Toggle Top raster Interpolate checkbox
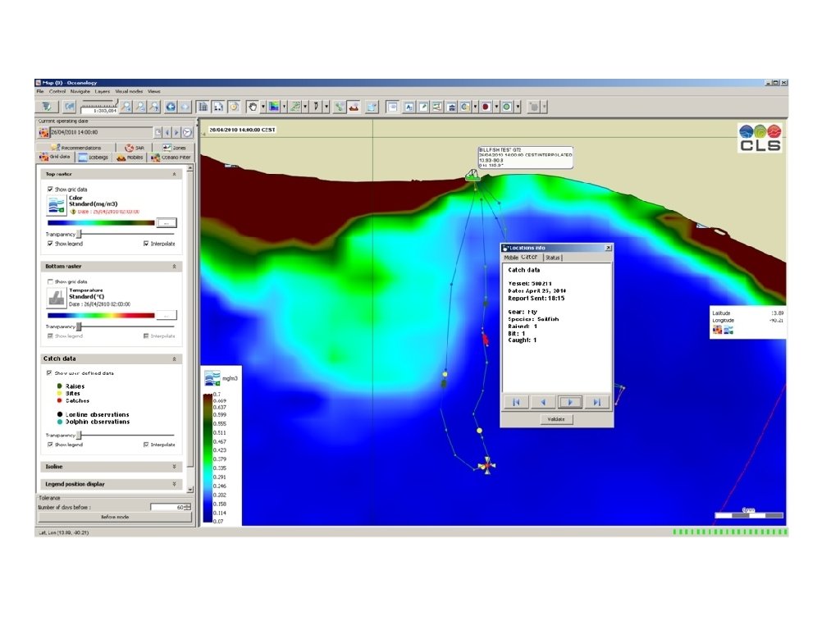Image resolution: width=840 pixels, height=630 pixels. coord(146,243)
